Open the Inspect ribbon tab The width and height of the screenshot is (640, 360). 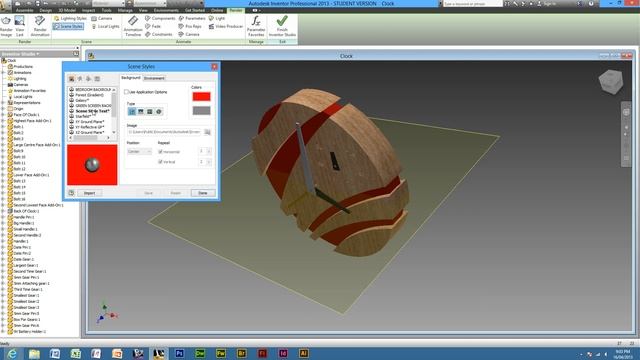click(x=89, y=10)
